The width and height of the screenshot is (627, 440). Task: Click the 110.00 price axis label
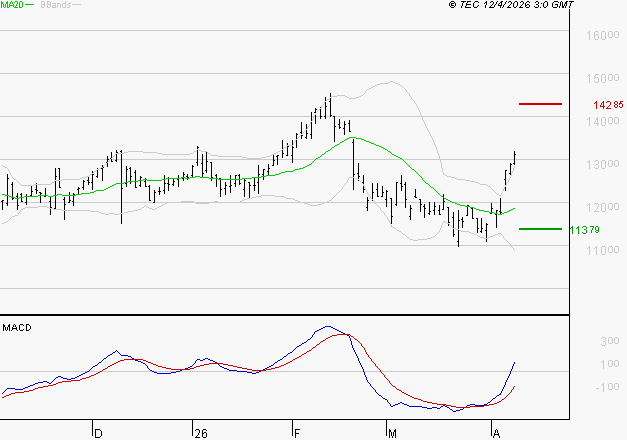[603, 250]
